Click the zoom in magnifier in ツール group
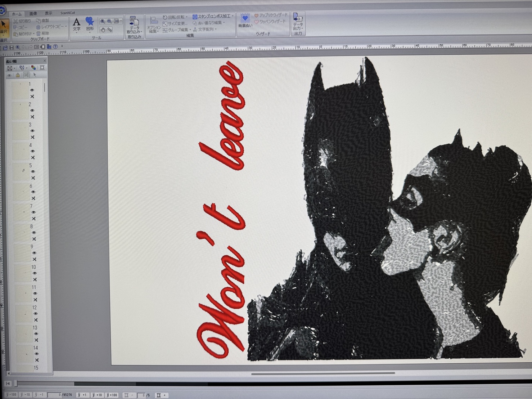Viewport: 532px width, 399px height. pyautogui.click(x=103, y=22)
